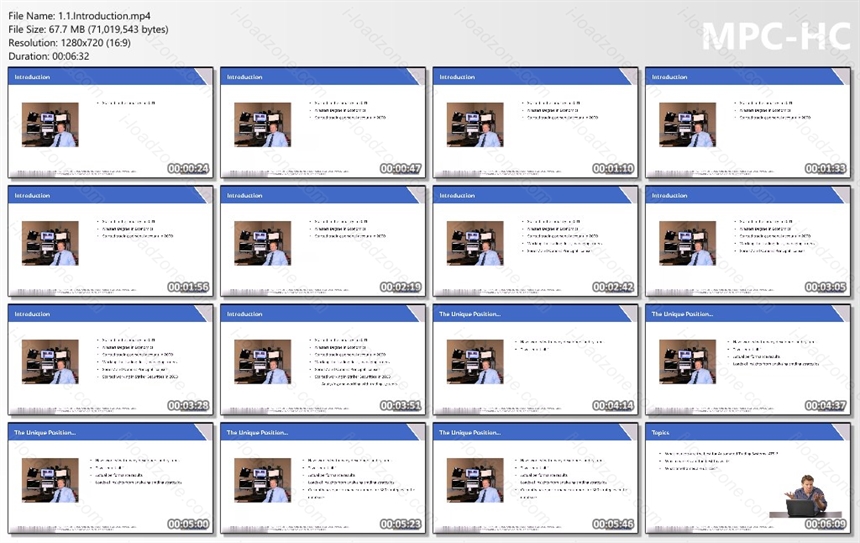Choose the frame thumbnail at 00:03:05
Screen dimensions: 860x543
[x=748, y=241]
